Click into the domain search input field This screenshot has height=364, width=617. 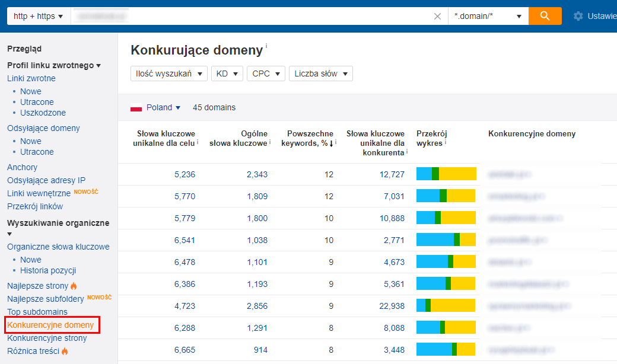tap(249, 17)
